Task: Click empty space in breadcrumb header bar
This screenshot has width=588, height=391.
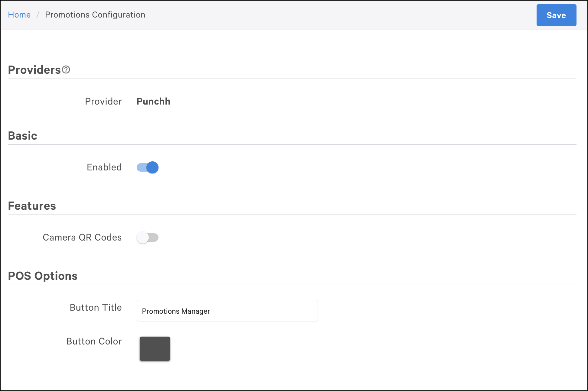Action: (333, 15)
